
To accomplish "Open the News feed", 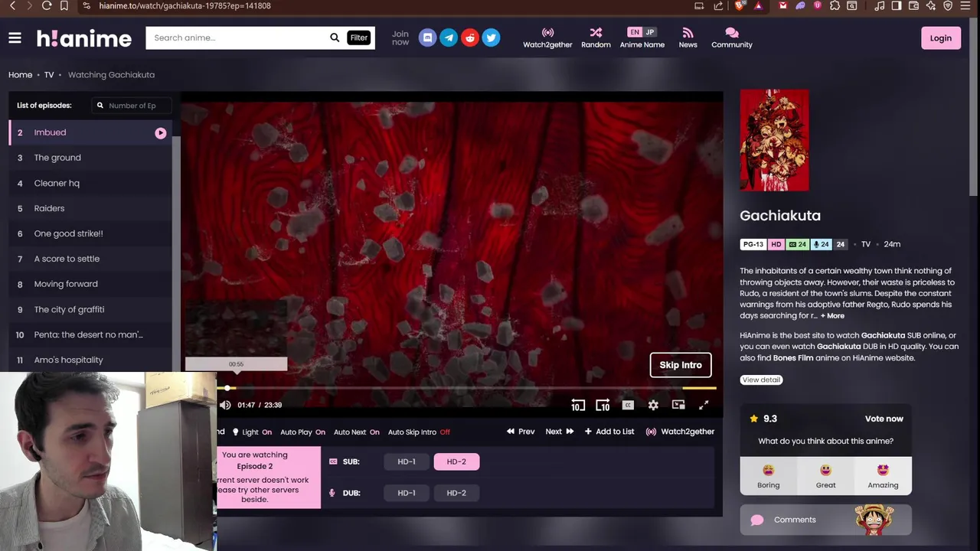I will pos(688,38).
